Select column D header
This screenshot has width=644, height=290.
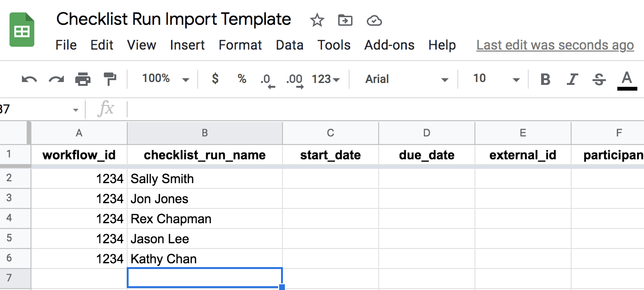(427, 133)
